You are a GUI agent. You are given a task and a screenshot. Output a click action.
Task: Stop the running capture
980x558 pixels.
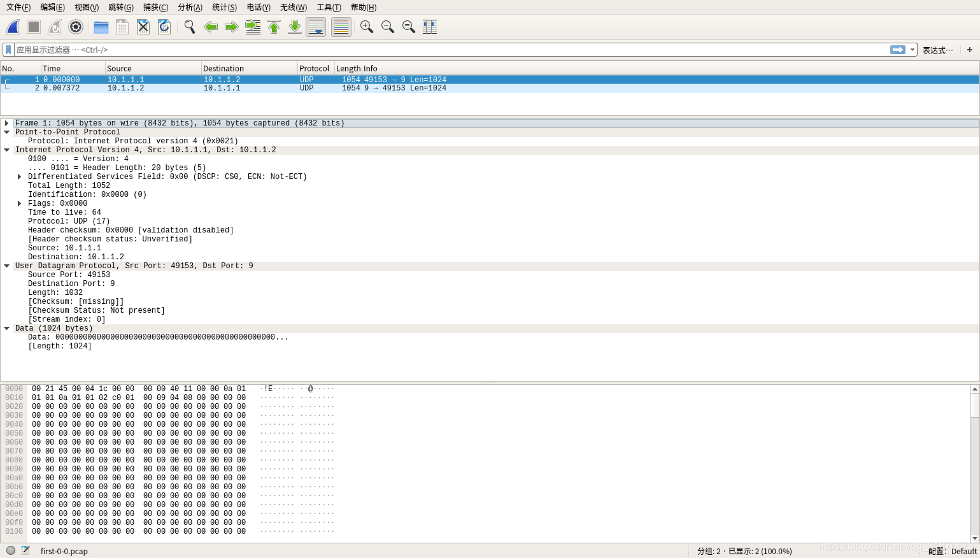click(34, 27)
